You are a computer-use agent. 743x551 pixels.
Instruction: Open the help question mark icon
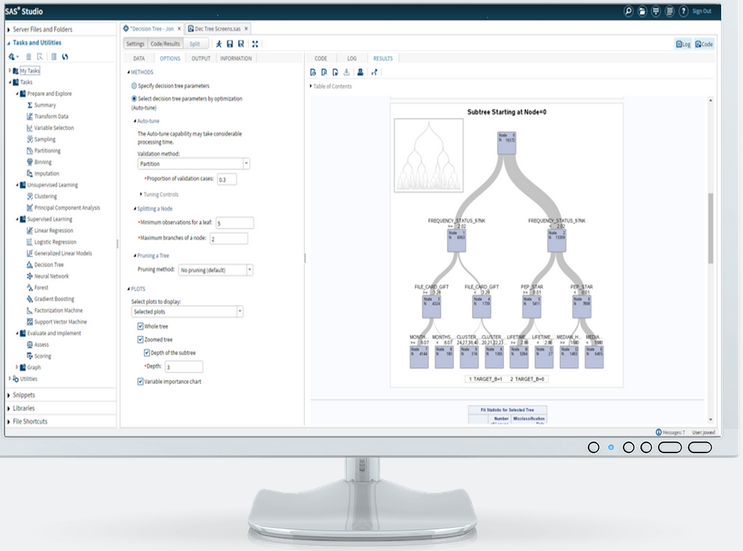coord(683,11)
